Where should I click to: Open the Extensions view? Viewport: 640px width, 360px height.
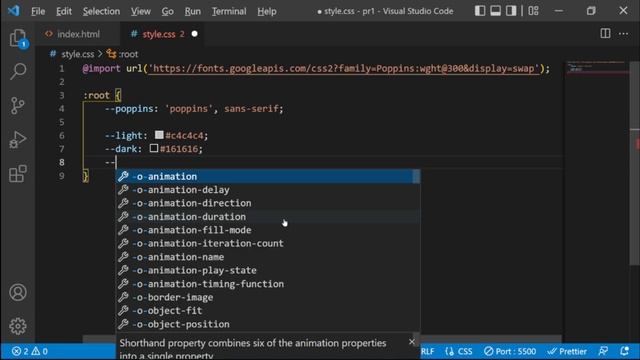[18, 173]
